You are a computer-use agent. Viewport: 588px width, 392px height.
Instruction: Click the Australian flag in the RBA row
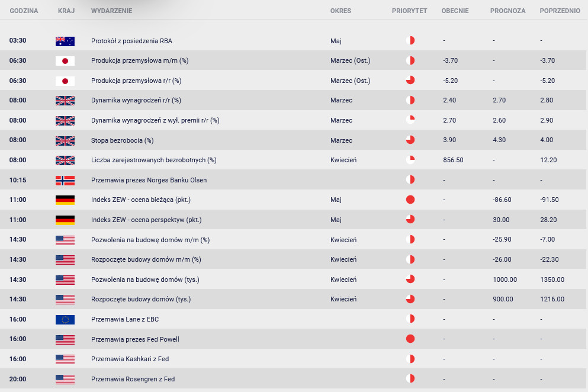(x=65, y=41)
